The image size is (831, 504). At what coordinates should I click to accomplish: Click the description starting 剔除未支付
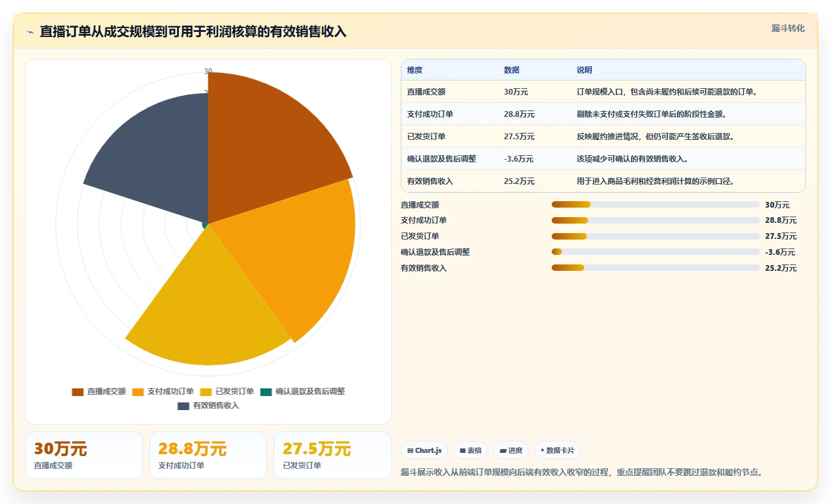click(x=651, y=114)
